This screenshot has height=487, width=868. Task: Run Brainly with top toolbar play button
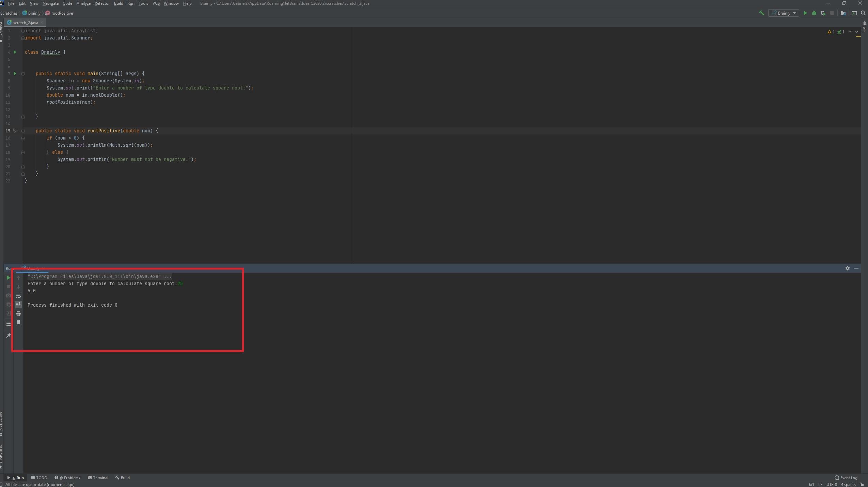805,13
